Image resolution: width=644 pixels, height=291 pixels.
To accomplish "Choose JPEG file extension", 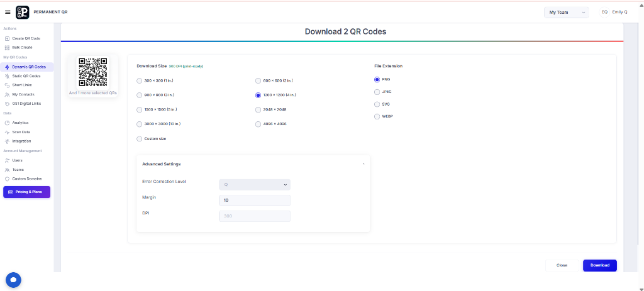I will (377, 92).
